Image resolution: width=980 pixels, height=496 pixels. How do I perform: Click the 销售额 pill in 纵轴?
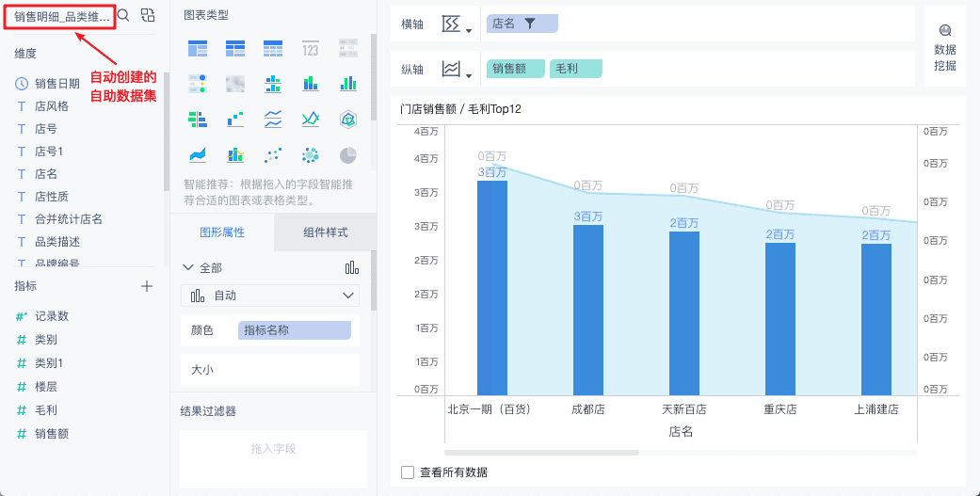point(516,69)
